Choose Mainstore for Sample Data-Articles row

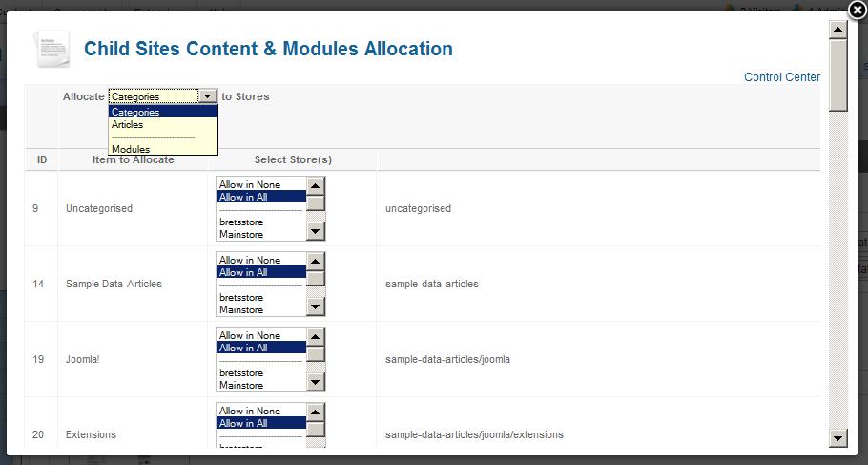coord(241,309)
